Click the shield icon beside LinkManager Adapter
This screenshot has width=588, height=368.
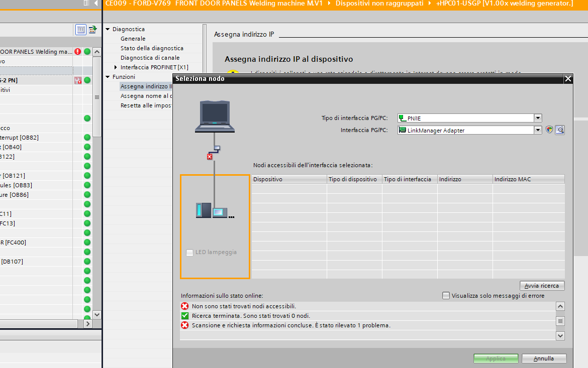coord(550,130)
